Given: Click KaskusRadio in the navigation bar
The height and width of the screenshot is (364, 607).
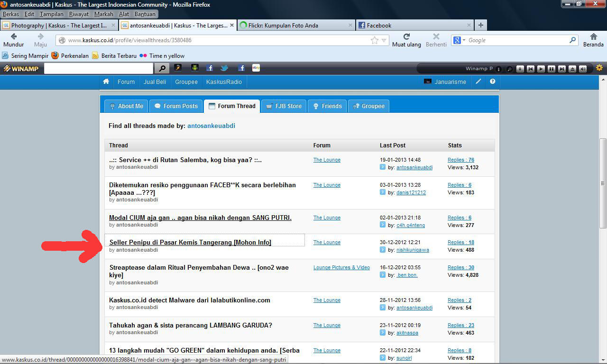Looking at the screenshot, I should (224, 82).
